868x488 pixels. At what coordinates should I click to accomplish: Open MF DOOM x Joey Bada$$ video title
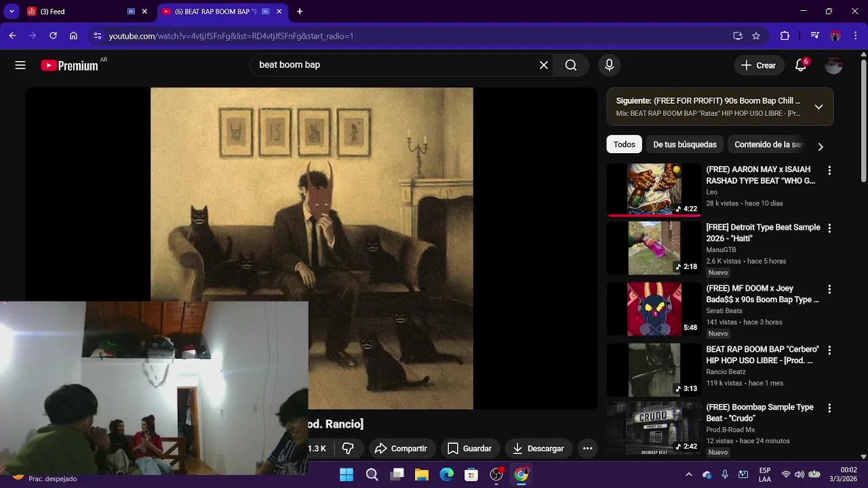762,294
